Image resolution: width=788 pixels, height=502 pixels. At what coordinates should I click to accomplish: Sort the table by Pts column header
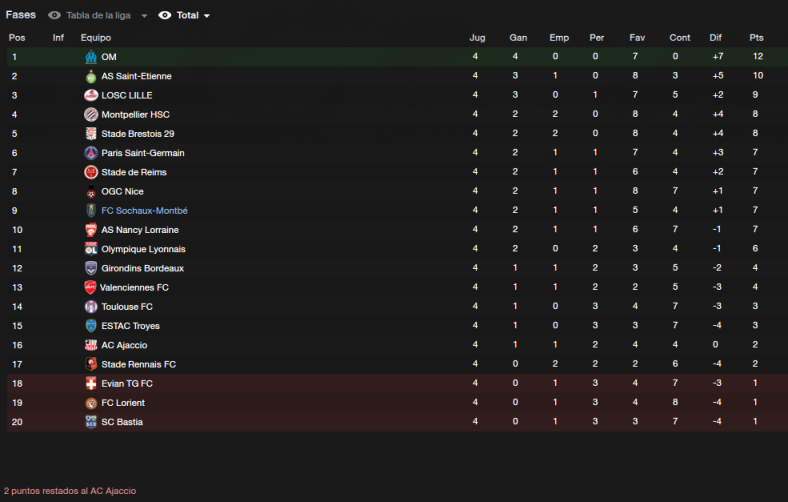point(756,38)
